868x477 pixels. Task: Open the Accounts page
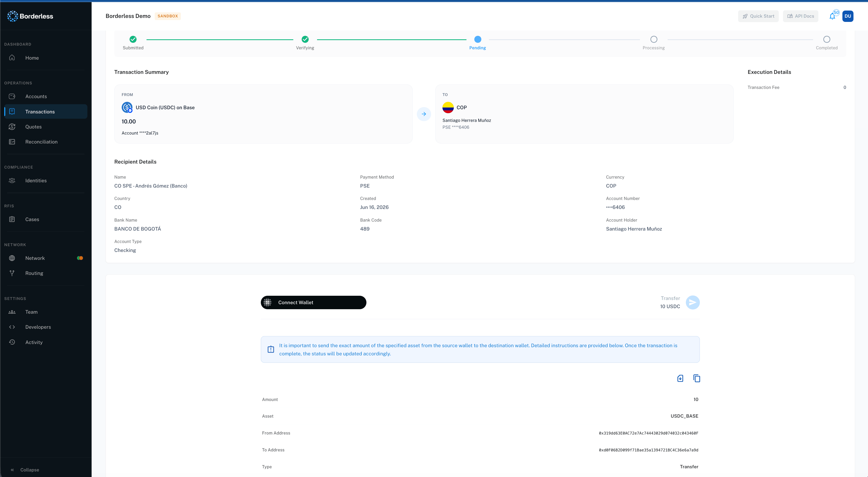[x=45, y=96]
